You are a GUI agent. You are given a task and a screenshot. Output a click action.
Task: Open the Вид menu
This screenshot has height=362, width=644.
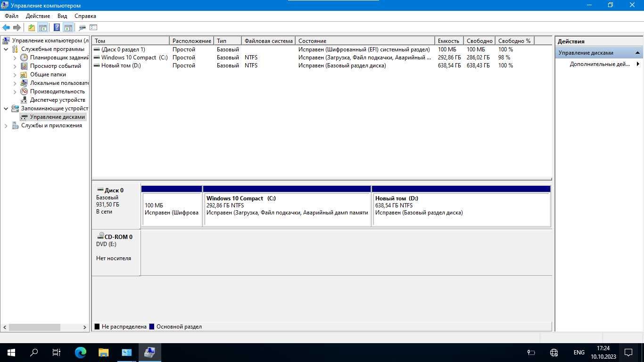point(62,16)
